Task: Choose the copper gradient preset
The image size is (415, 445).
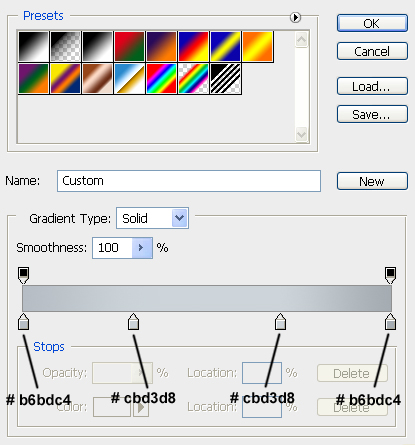Action: coord(97,79)
